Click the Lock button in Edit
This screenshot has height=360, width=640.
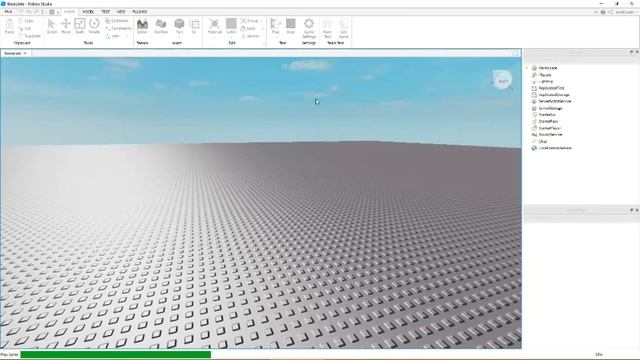coord(249,29)
